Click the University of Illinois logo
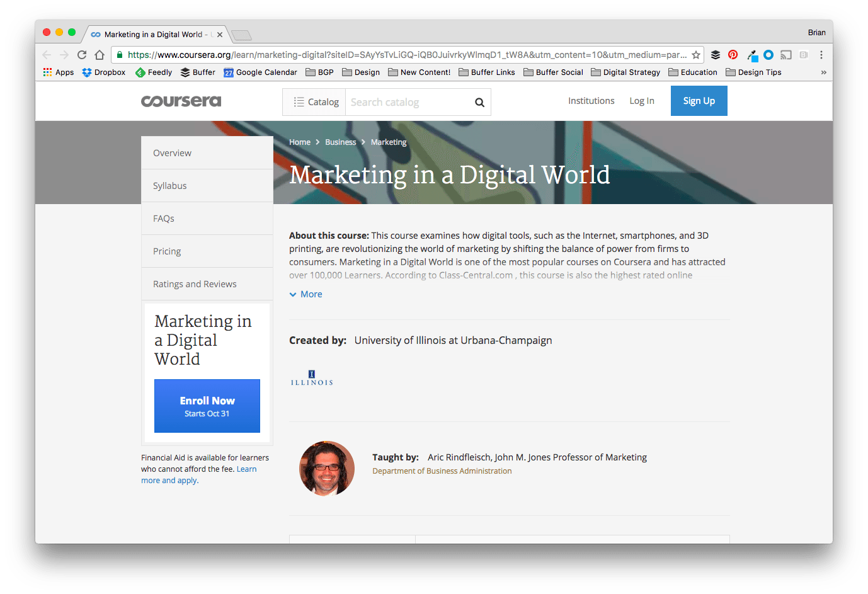This screenshot has height=594, width=868. tap(311, 377)
